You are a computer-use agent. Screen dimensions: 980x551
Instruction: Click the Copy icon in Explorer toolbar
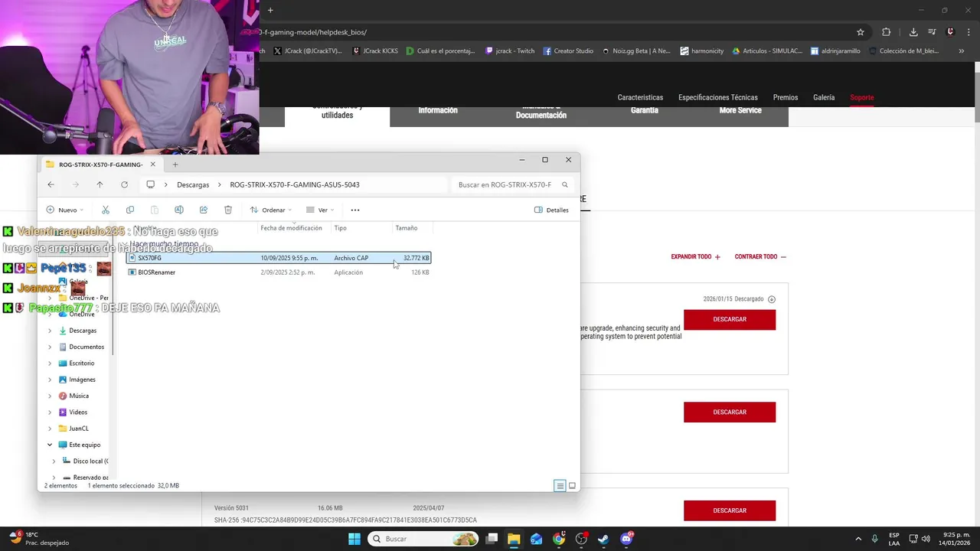tap(129, 210)
